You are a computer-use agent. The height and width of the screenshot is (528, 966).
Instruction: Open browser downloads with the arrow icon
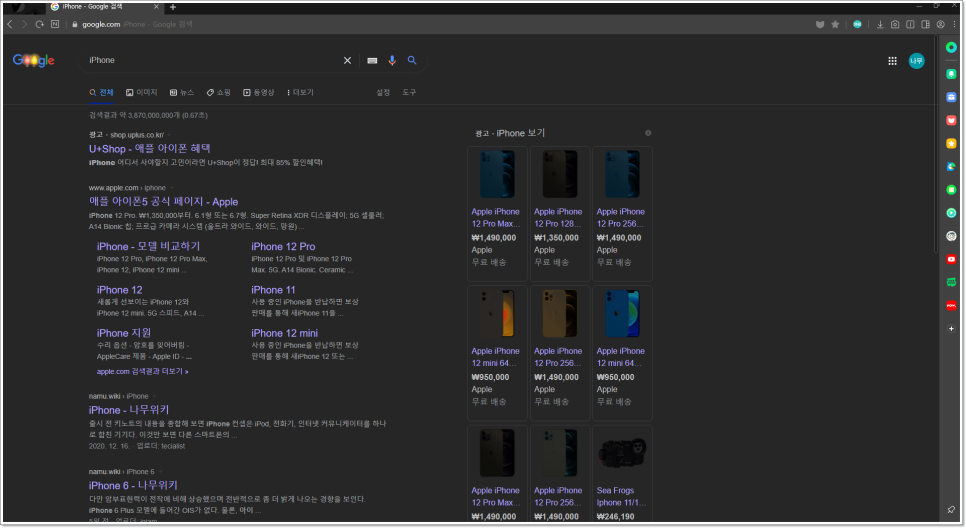[880, 24]
